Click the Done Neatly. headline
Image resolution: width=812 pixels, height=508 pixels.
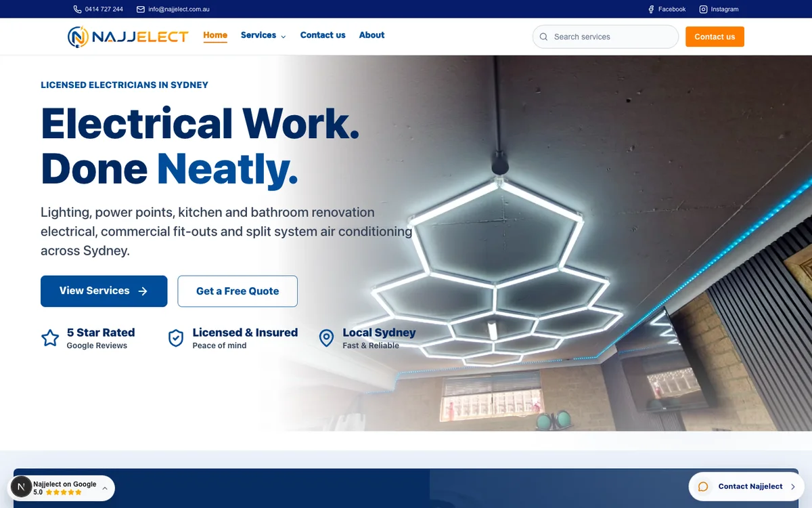pos(169,169)
